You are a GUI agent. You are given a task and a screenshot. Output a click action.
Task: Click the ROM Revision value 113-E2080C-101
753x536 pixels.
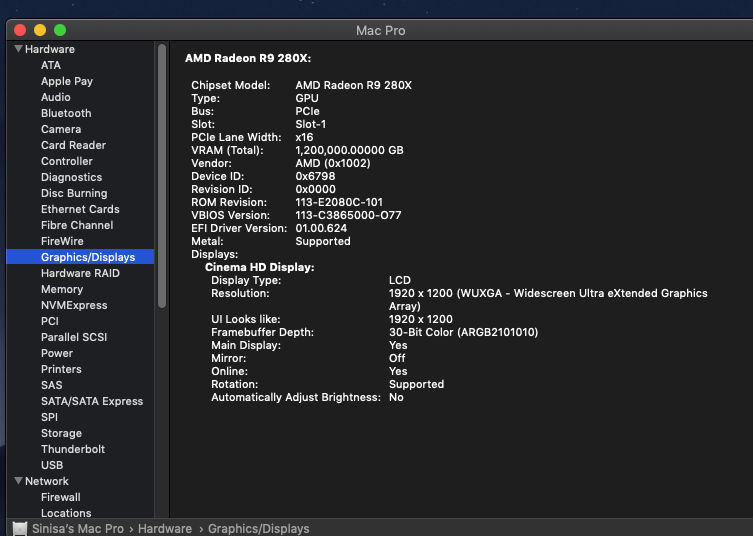339,202
